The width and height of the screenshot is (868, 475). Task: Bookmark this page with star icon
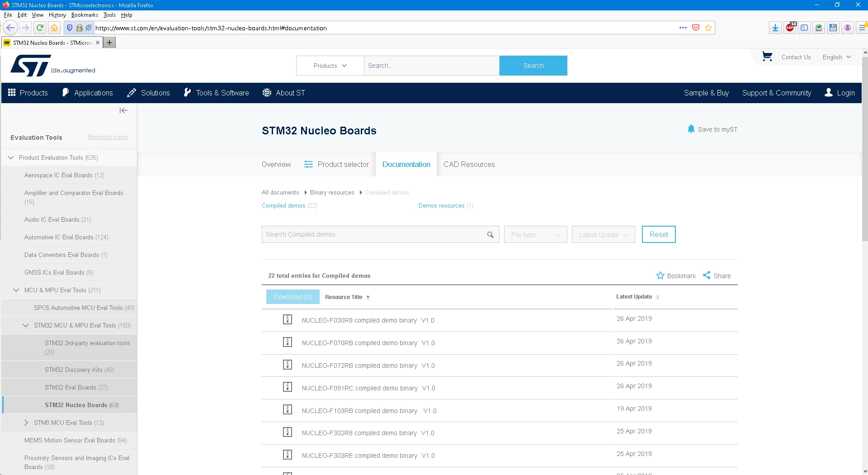pos(708,28)
